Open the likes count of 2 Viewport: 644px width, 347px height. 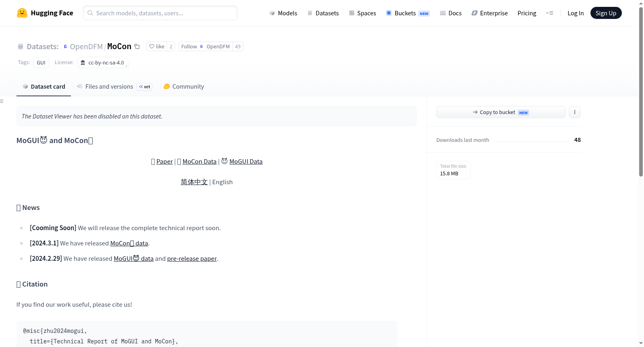[x=171, y=46]
